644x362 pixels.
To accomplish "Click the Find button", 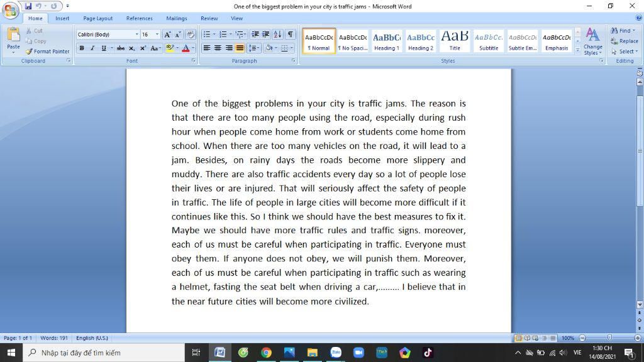I will (623, 31).
